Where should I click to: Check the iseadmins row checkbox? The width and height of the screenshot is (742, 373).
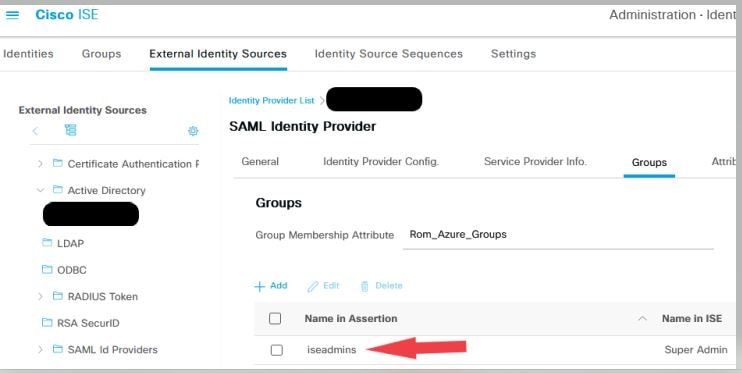click(276, 350)
